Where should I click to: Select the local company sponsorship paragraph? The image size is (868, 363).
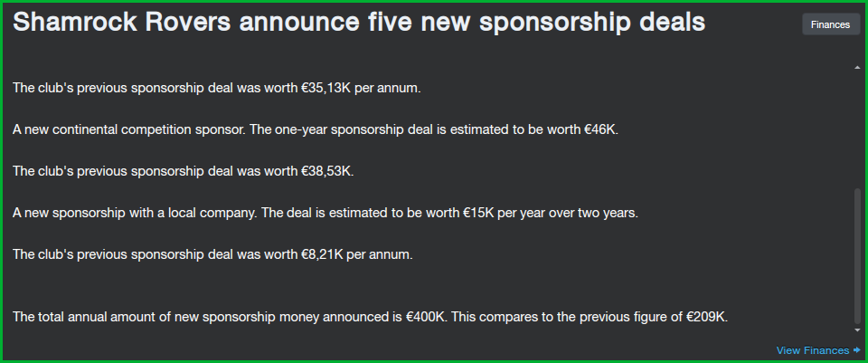(325, 213)
